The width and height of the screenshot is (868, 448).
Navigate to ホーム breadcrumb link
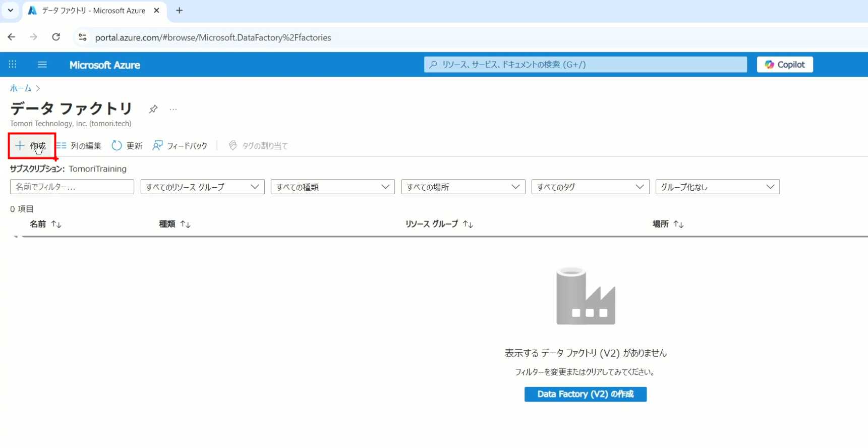point(21,88)
